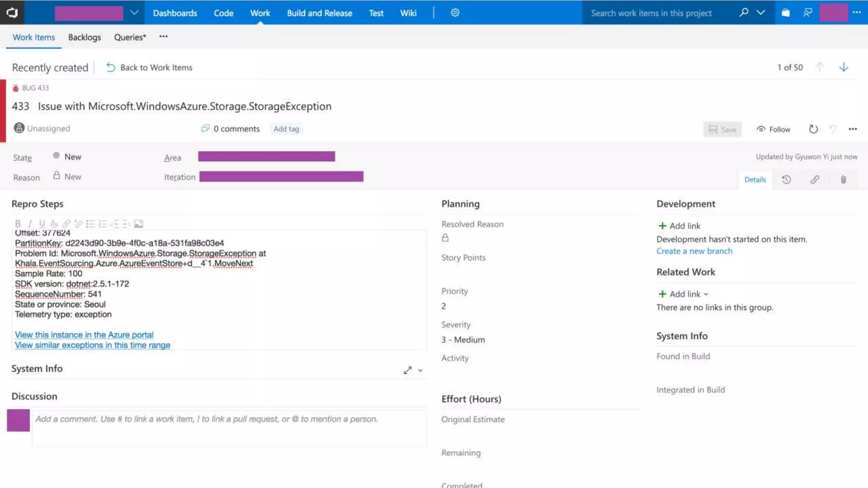Click the marketplace shopping bag icon
Screen dimensions: 868x488
tap(785, 13)
